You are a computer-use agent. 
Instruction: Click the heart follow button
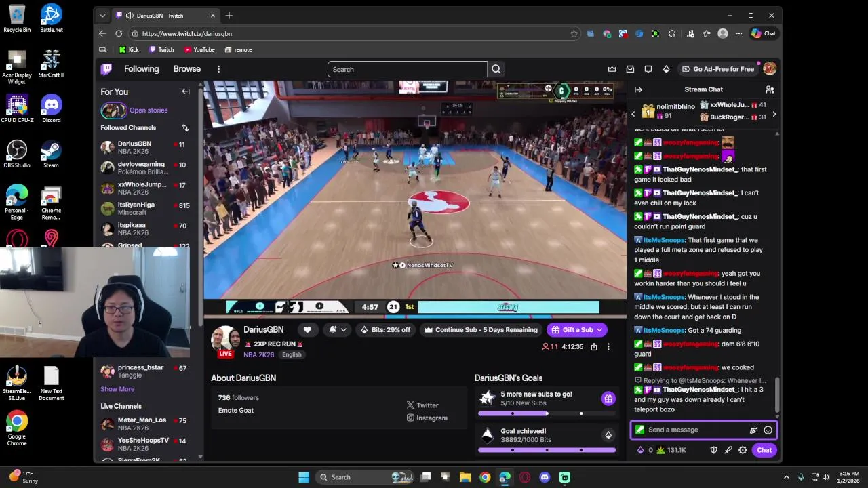307,330
